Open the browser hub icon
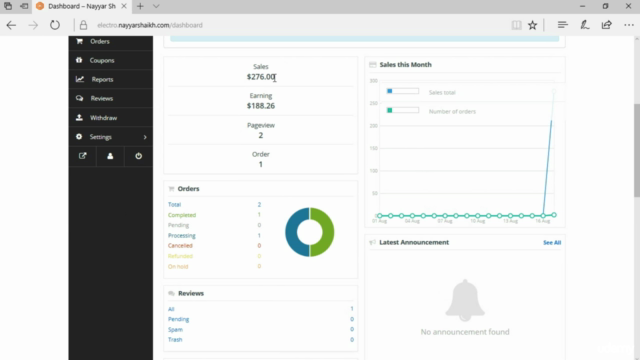This screenshot has height=360, width=640. tap(563, 25)
